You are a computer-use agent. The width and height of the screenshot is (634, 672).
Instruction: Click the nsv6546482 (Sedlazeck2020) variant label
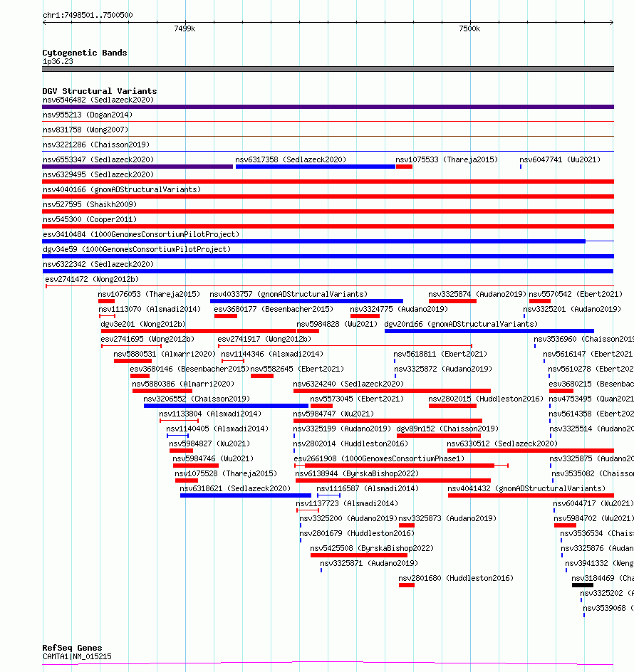pyautogui.click(x=98, y=100)
